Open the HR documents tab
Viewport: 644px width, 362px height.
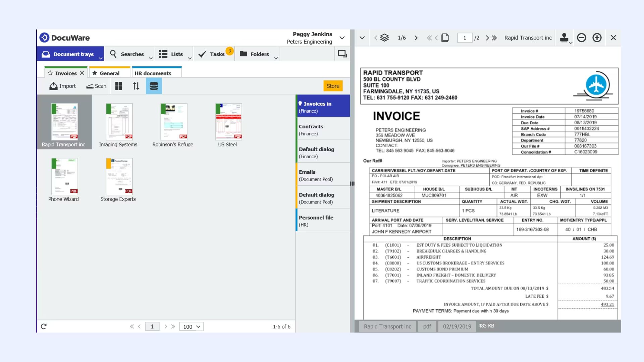click(x=153, y=73)
